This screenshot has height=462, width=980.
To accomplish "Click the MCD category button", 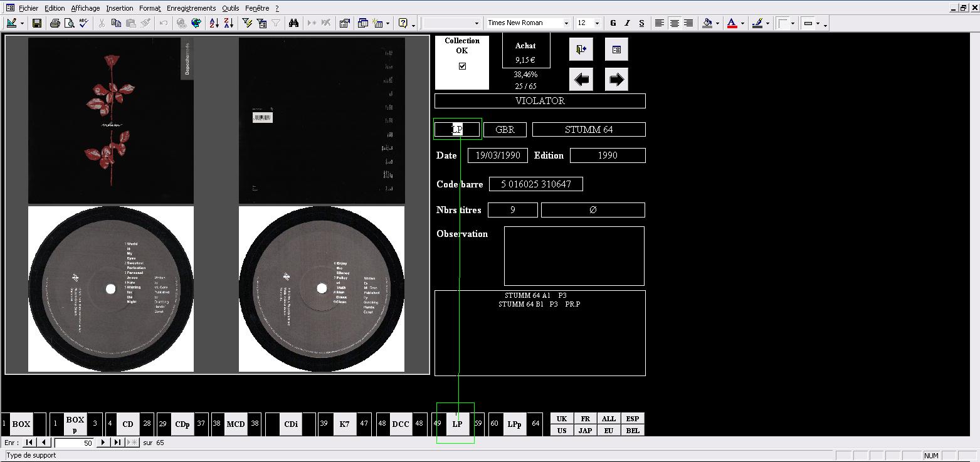I will pyautogui.click(x=236, y=424).
